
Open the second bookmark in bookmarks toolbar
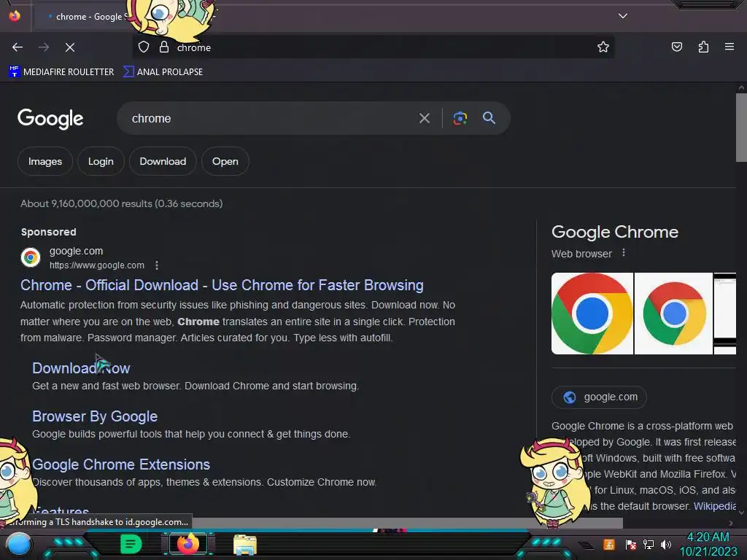(x=163, y=72)
